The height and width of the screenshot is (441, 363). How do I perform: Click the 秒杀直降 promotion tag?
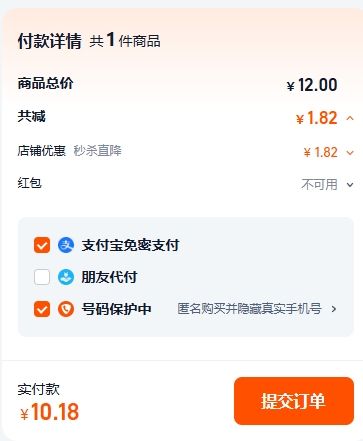point(98,151)
